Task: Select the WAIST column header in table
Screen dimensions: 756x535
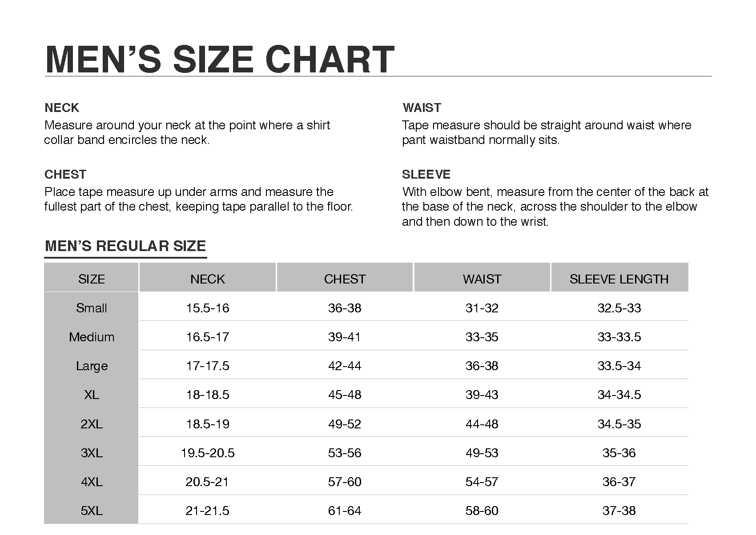Action: coord(482,279)
